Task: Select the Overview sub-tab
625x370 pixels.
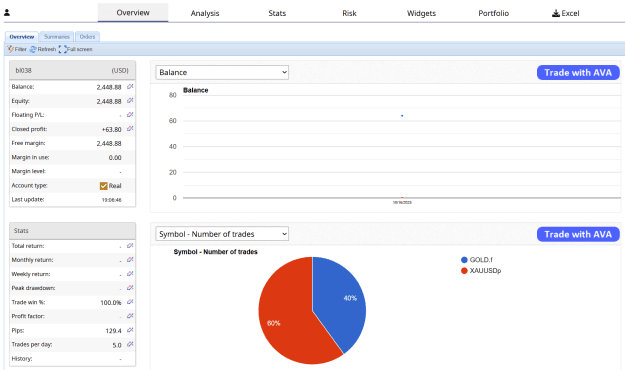Action: (x=22, y=37)
